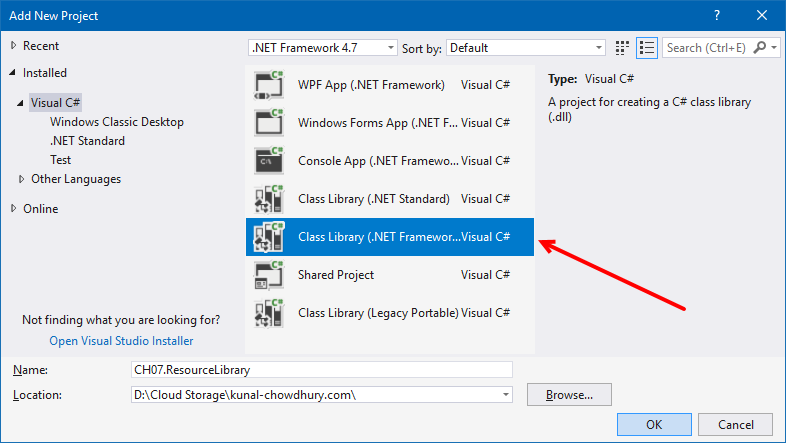Click the 'Sort by:' label
The image size is (786, 443).
(x=422, y=49)
